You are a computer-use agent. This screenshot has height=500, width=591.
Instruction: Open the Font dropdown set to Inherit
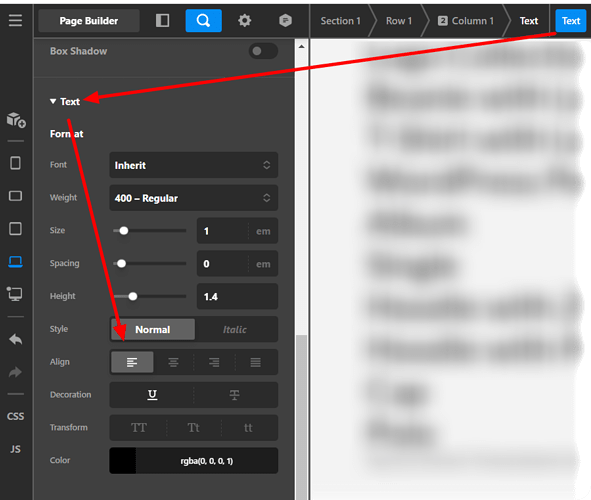[x=194, y=165]
